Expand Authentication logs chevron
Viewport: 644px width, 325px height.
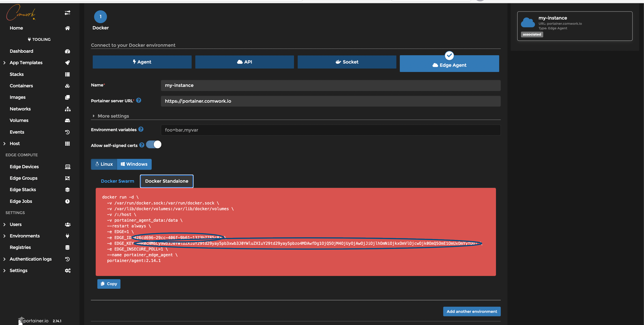(5, 259)
